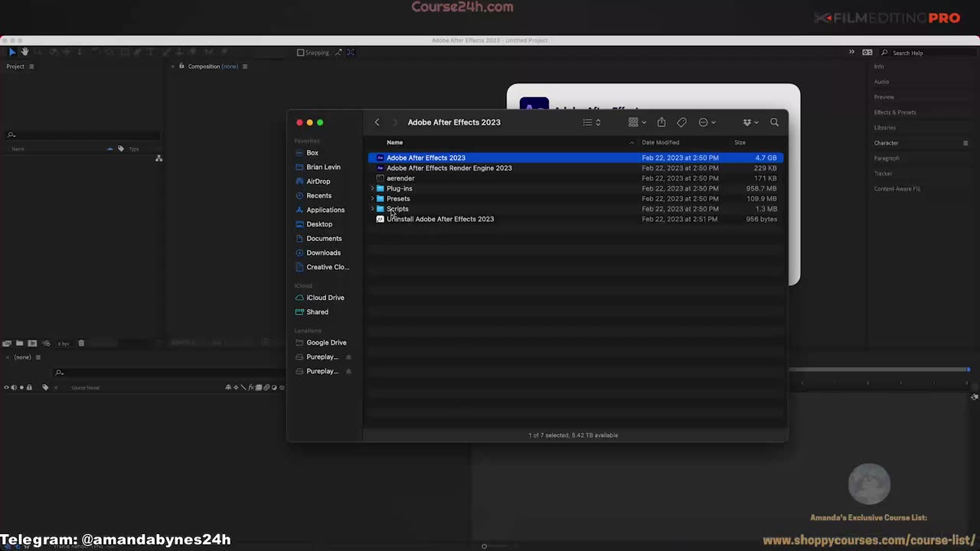Click the label tag icon in Project panel
980x551 pixels.
pos(120,148)
